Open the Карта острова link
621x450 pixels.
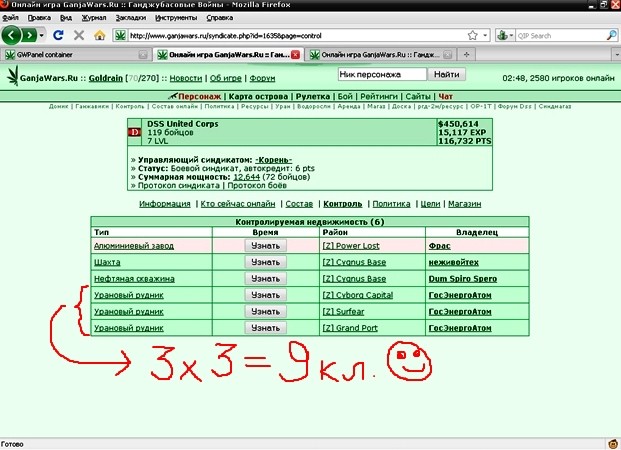258,96
